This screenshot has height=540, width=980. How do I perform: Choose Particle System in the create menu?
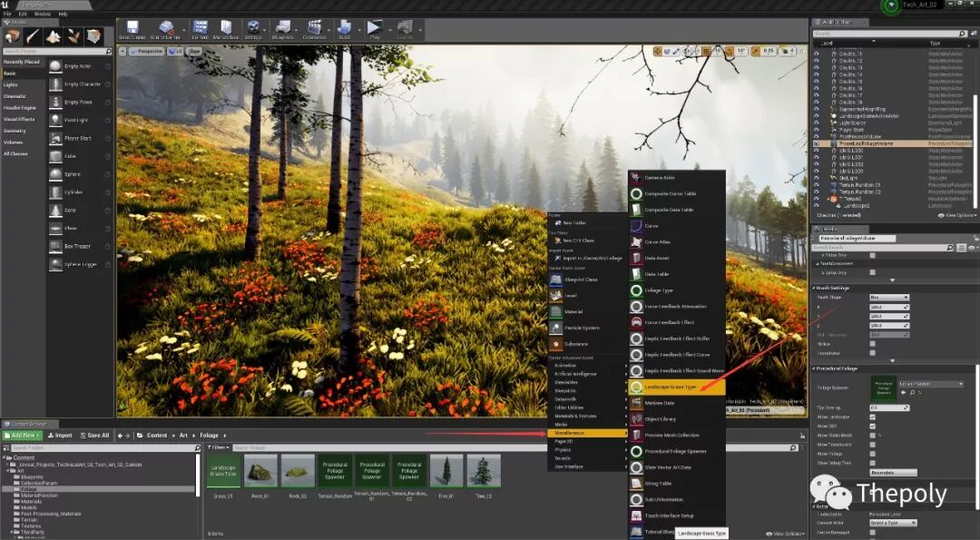pyautogui.click(x=587, y=328)
